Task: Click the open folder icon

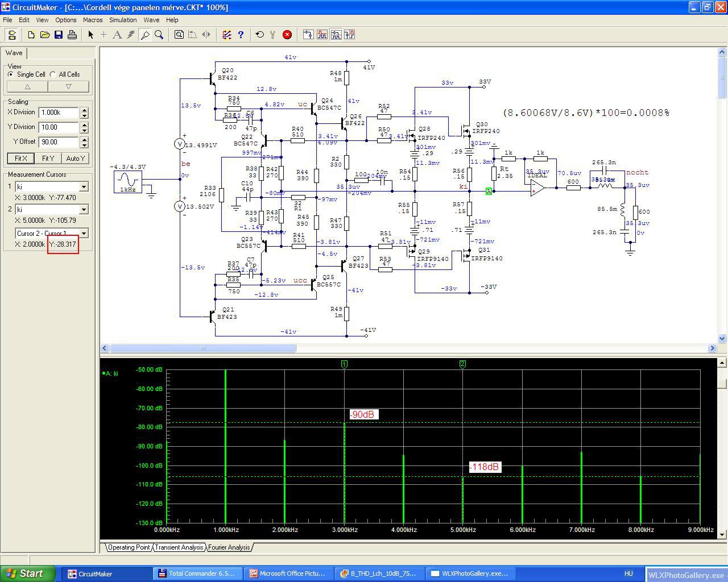Action: [45, 35]
